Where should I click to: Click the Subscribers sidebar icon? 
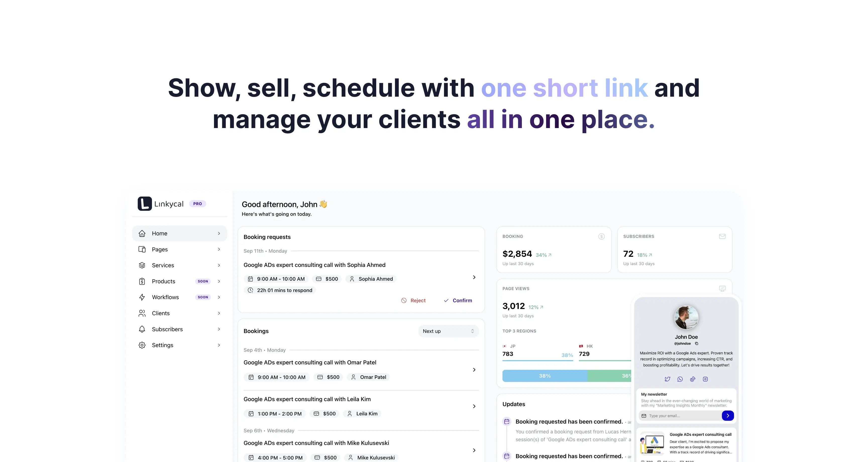(x=142, y=329)
